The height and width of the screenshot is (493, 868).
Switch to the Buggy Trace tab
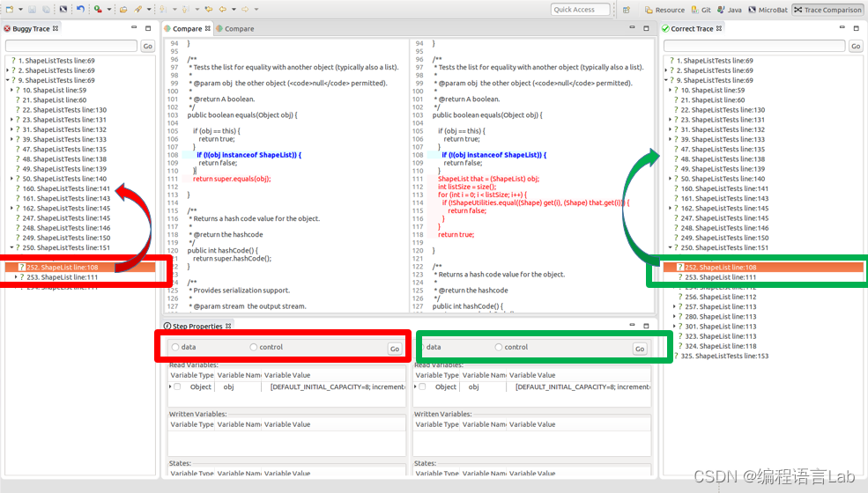31,28
